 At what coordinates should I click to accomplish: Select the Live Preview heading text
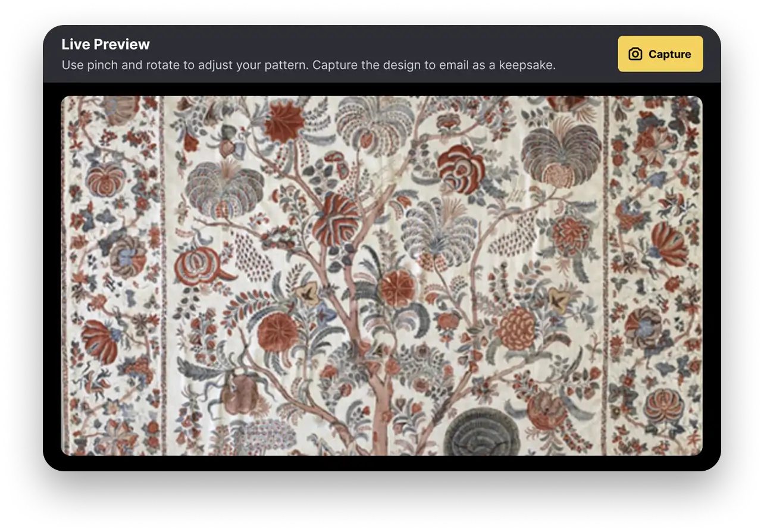(106, 44)
